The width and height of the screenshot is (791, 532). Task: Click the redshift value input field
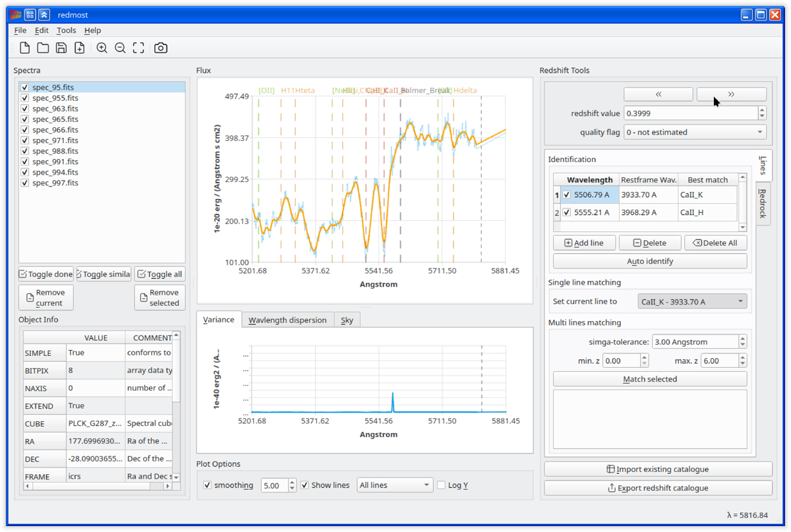click(x=689, y=113)
